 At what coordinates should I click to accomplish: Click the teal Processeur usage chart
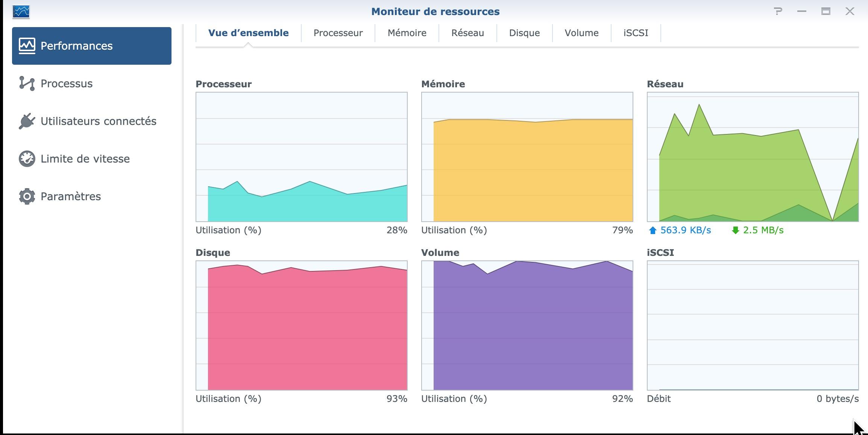tap(301, 157)
